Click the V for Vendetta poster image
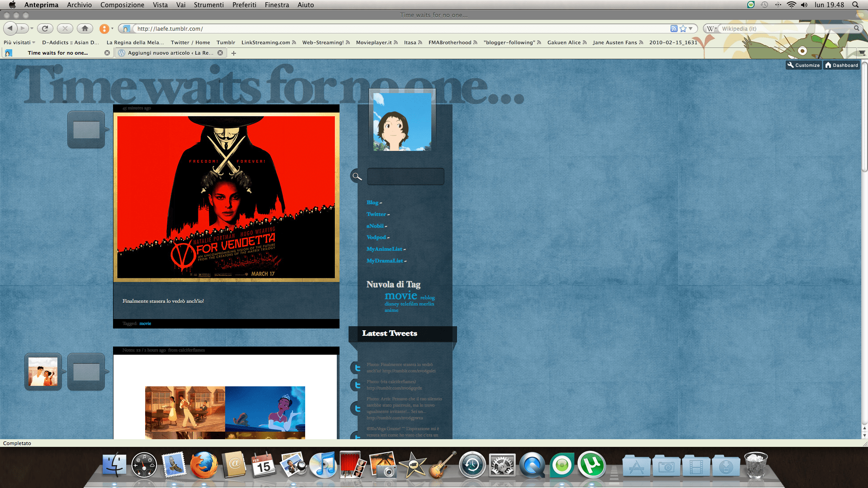 tap(226, 197)
